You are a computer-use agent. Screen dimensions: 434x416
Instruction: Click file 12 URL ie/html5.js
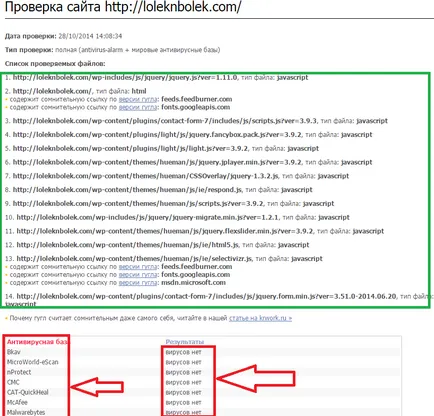pos(128,245)
